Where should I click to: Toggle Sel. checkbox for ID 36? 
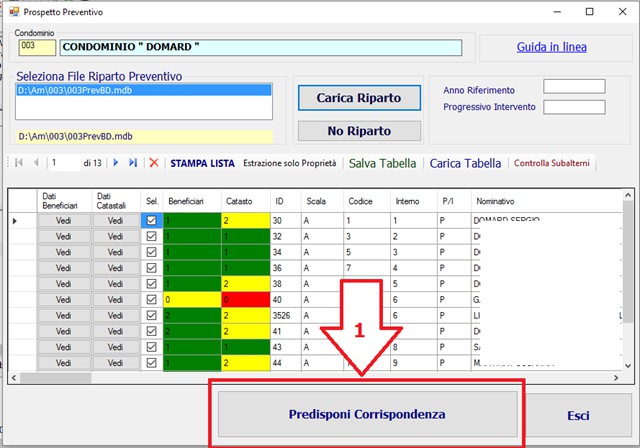[151, 268]
